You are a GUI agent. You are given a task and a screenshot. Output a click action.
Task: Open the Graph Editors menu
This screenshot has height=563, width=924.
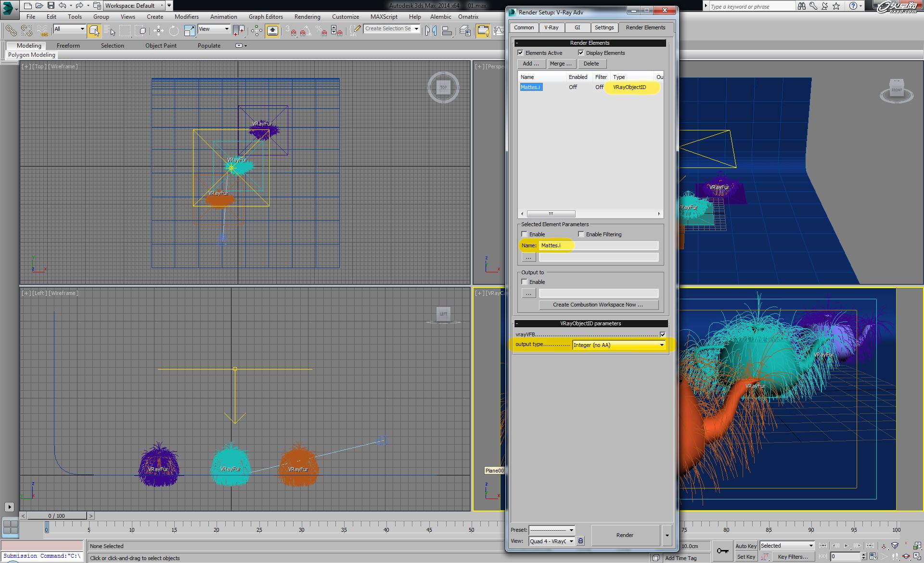(x=266, y=17)
